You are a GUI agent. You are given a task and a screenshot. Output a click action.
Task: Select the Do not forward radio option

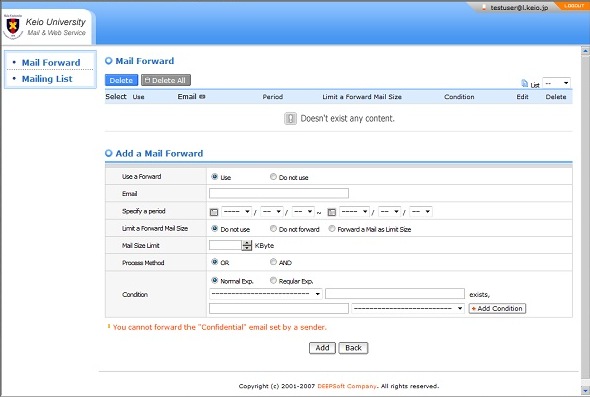(273, 228)
